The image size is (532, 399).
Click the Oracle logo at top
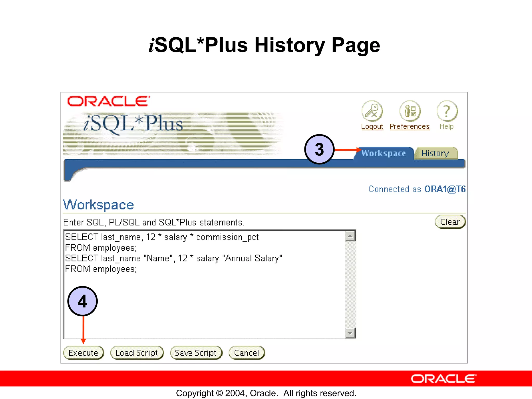108,101
